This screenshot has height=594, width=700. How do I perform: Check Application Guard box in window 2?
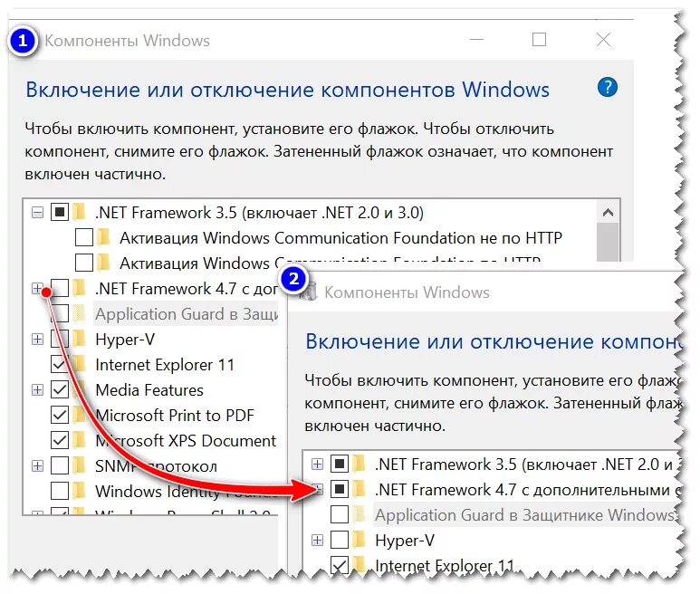(x=340, y=514)
